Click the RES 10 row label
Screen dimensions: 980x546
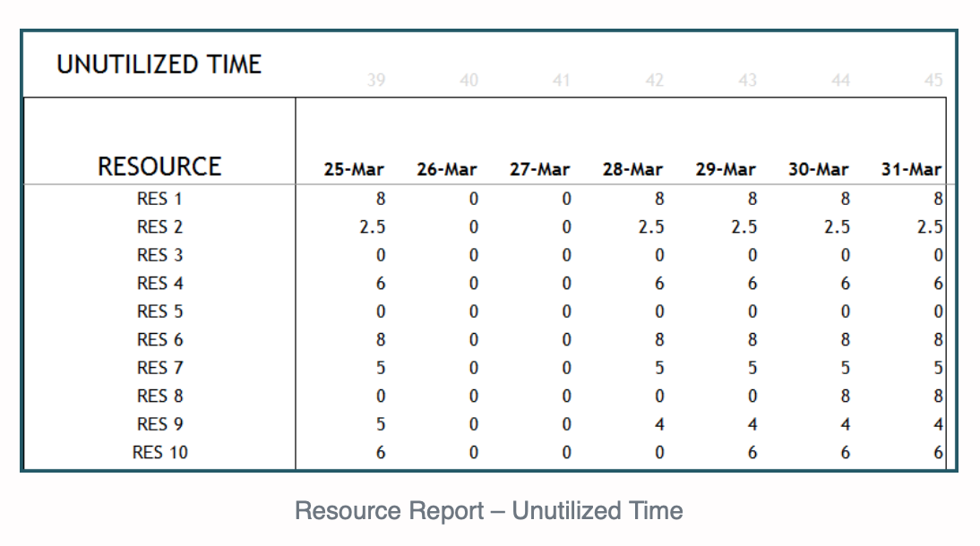pos(159,452)
